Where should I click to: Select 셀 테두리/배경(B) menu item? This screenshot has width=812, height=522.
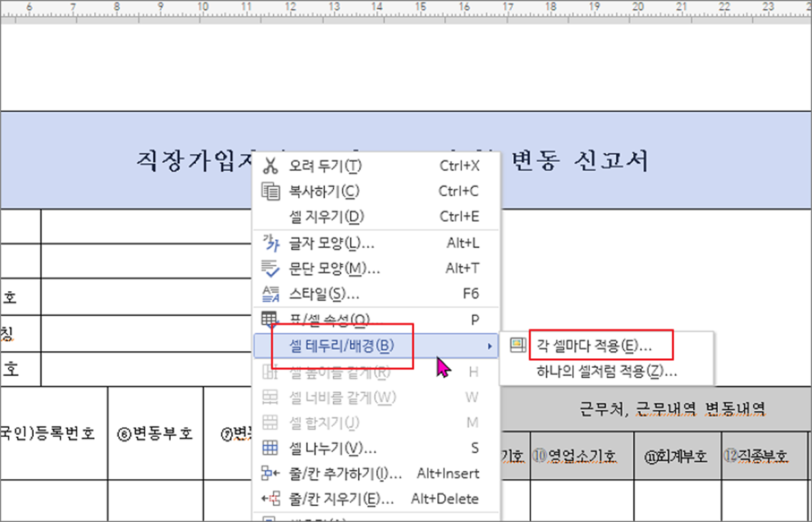click(x=375, y=345)
